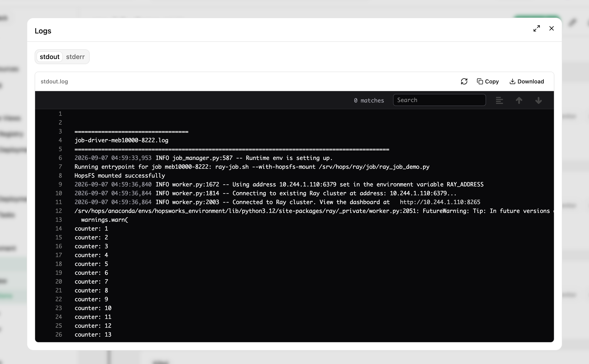The height and width of the screenshot is (364, 589).
Task: Click the stdout.log file name label
Action: tap(54, 81)
